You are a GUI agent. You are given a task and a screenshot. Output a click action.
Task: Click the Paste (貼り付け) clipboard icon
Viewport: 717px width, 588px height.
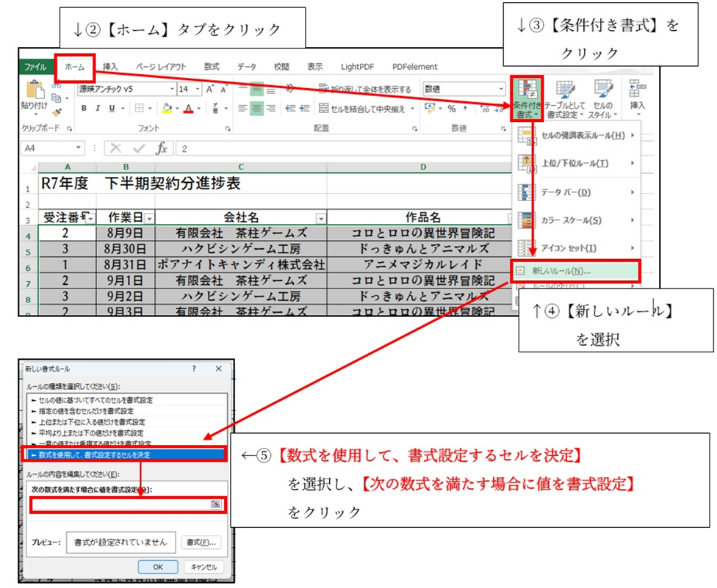[x=34, y=90]
